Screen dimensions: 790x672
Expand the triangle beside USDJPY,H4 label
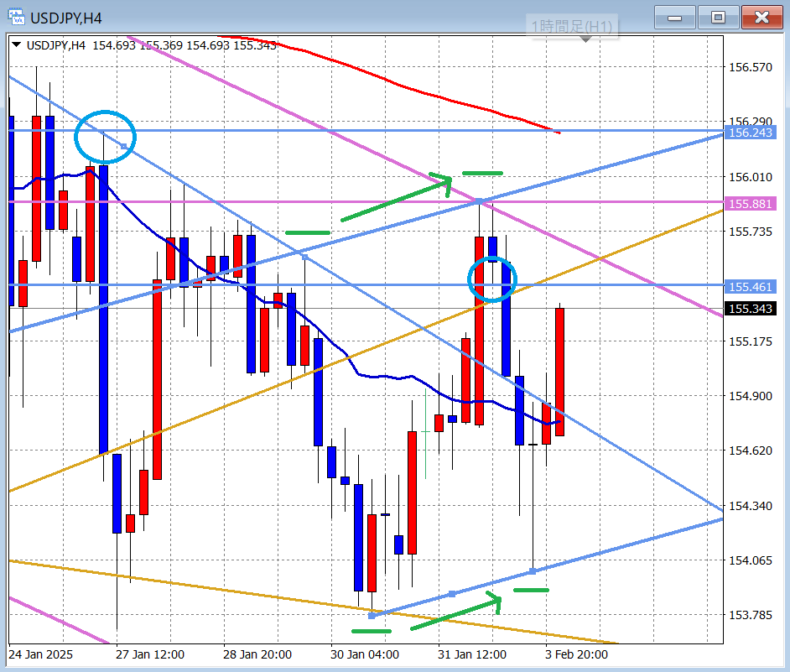click(17, 45)
